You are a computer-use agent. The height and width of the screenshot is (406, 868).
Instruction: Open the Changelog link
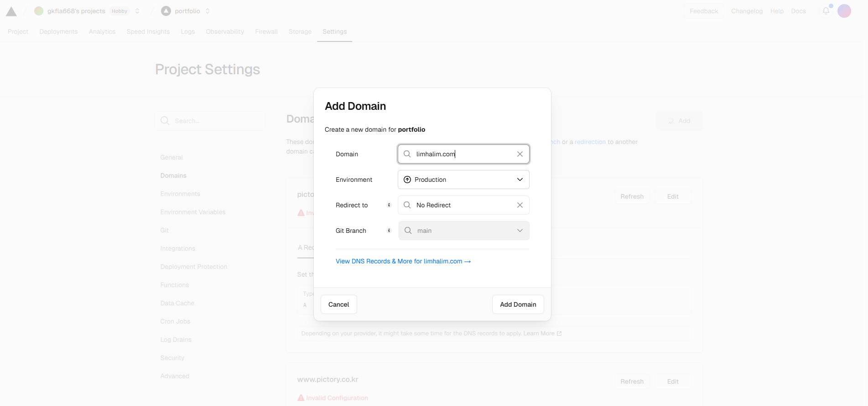click(747, 11)
